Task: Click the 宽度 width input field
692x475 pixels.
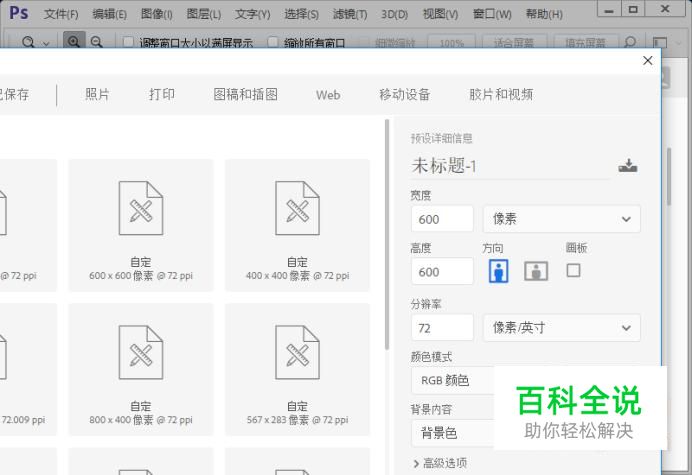Action: tap(442, 219)
